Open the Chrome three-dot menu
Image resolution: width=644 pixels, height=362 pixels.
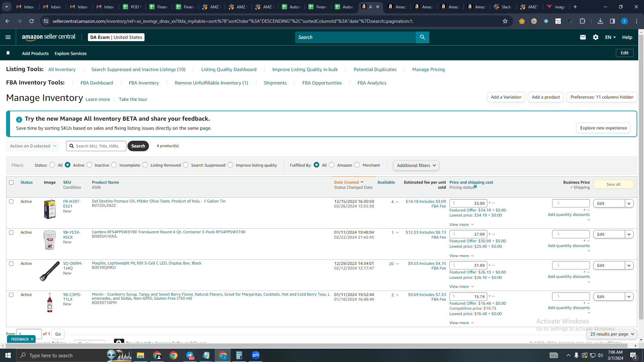637,21
